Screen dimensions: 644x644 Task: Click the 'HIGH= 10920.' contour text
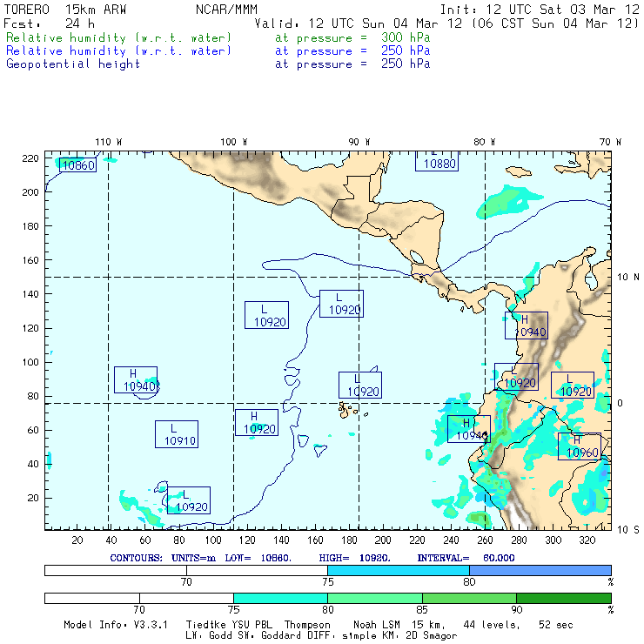pyautogui.click(x=354, y=558)
